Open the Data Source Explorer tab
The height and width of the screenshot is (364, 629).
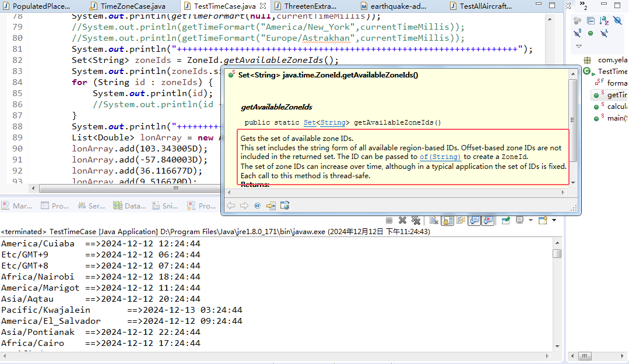click(x=129, y=206)
